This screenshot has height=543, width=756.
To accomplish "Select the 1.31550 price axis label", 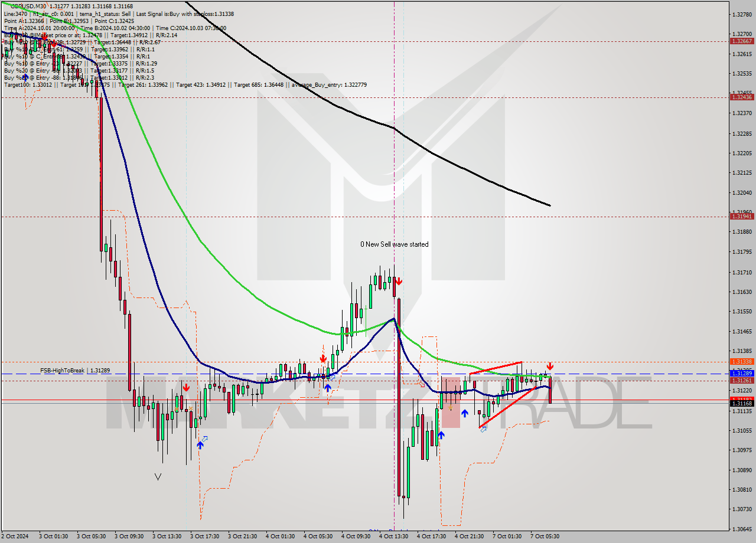I will 742,311.
